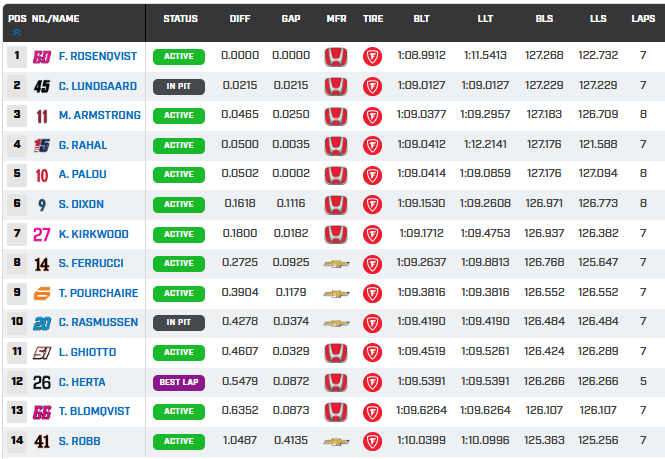This screenshot has width=665, height=459.
Task: Click Lundgaard's IN PIT status badge
Action: pyautogui.click(x=179, y=87)
